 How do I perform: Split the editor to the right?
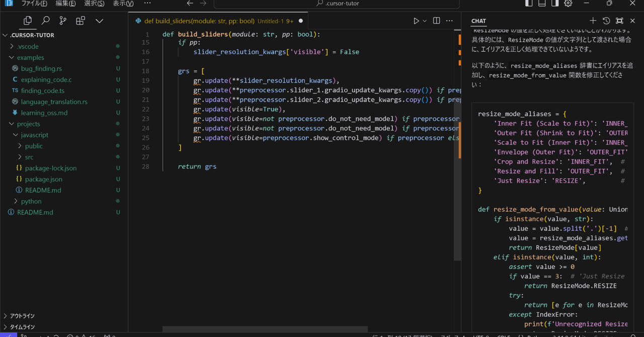pos(436,21)
